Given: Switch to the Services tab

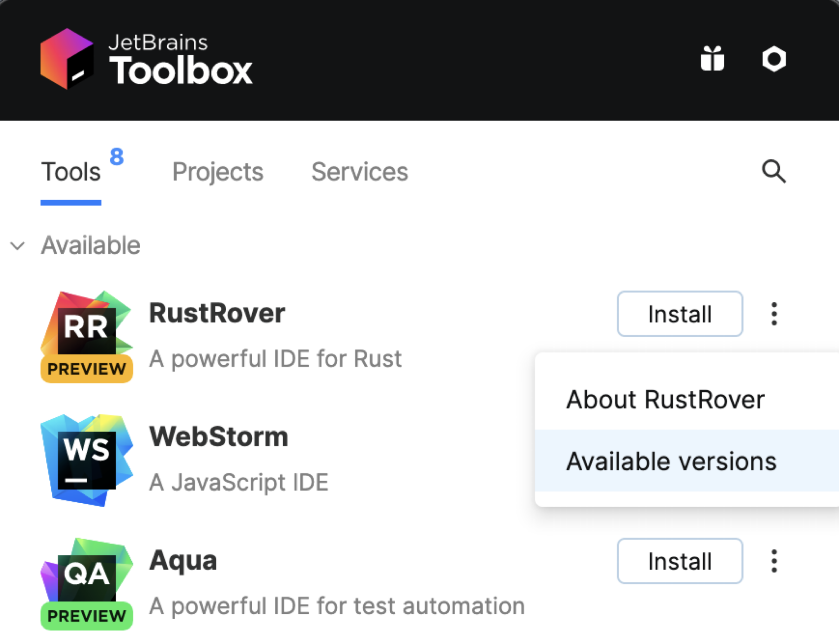Looking at the screenshot, I should 360,172.
